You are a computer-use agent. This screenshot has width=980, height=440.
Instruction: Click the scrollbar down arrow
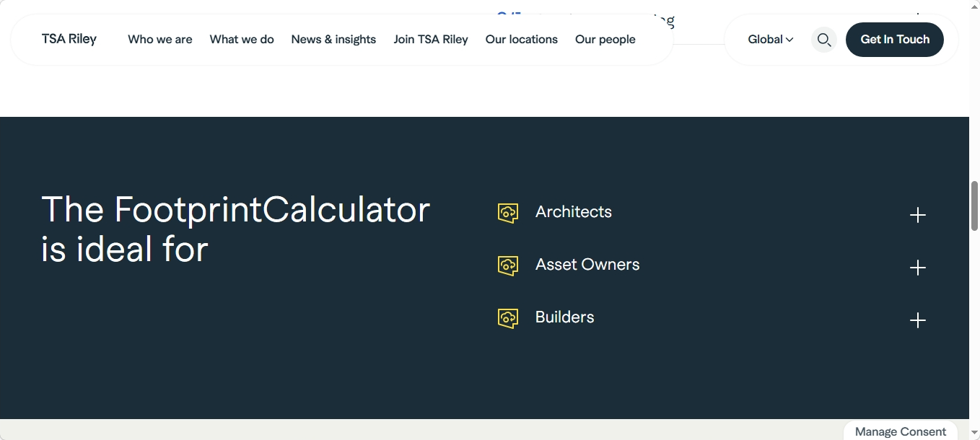974,434
